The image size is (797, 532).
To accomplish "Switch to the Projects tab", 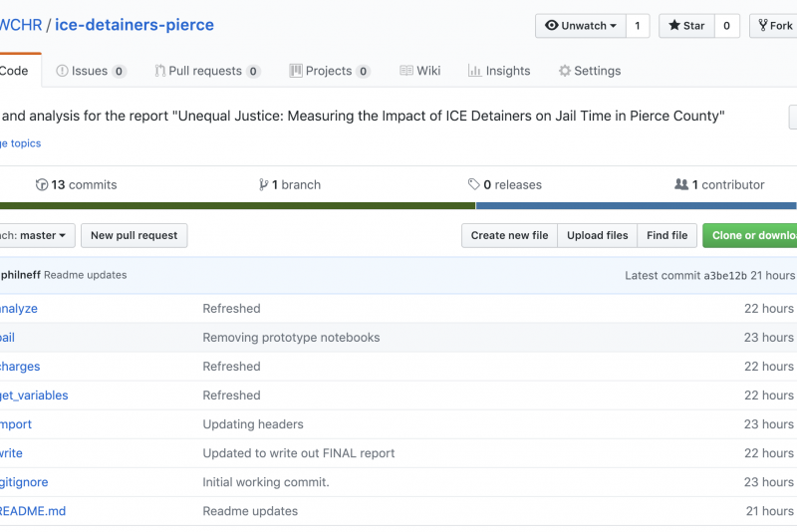I will point(330,71).
